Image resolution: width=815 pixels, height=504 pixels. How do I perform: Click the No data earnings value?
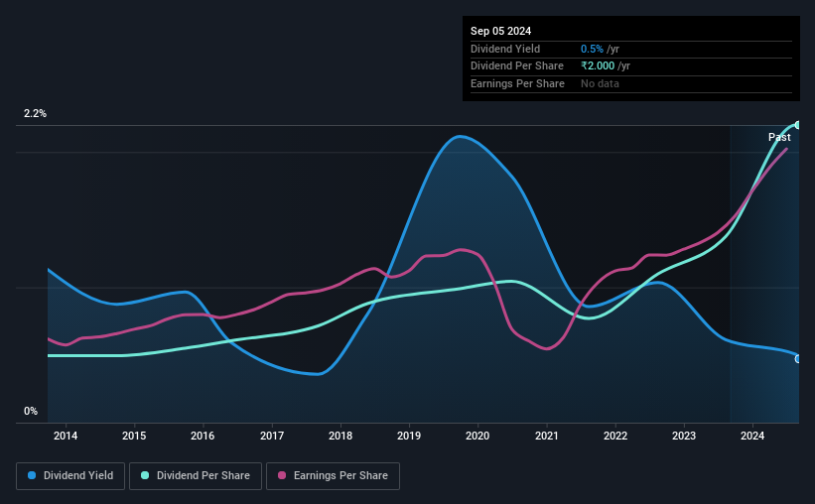coord(600,83)
